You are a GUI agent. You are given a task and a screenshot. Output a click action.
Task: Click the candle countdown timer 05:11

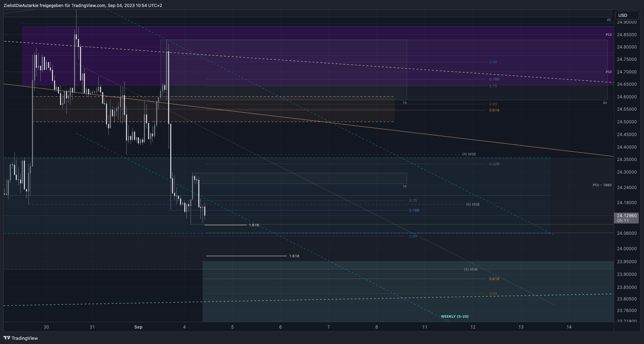623,221
